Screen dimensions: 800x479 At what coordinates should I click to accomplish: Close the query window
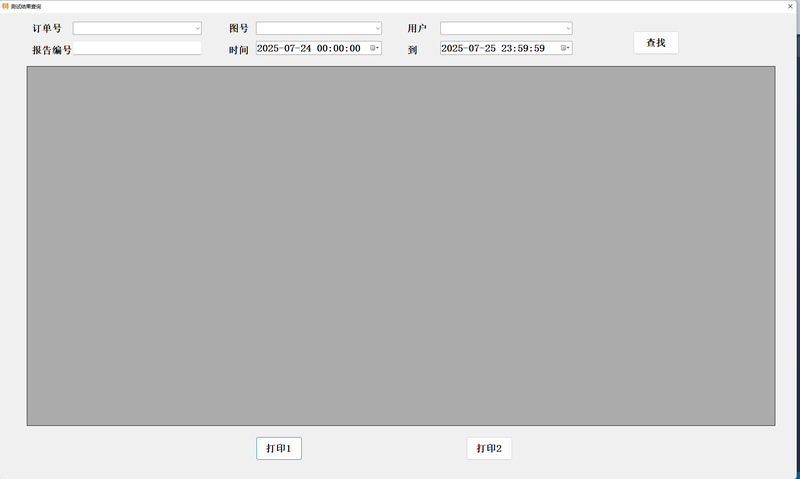coord(790,6)
